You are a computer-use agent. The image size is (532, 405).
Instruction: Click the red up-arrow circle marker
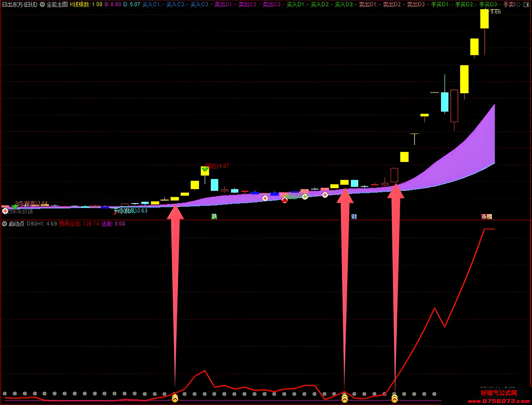[x=285, y=200]
